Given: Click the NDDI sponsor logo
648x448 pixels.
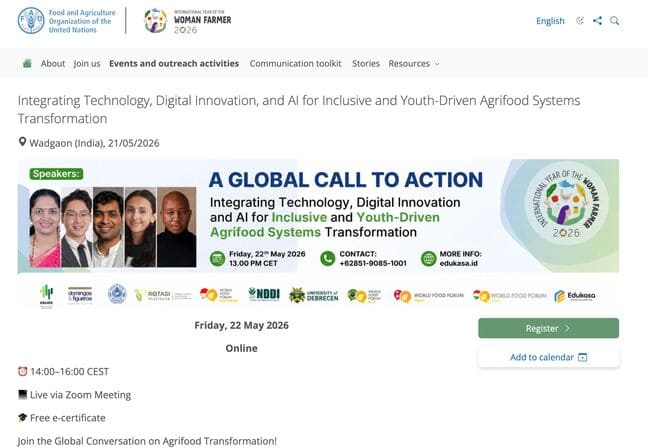Looking at the screenshot, I should [x=264, y=294].
